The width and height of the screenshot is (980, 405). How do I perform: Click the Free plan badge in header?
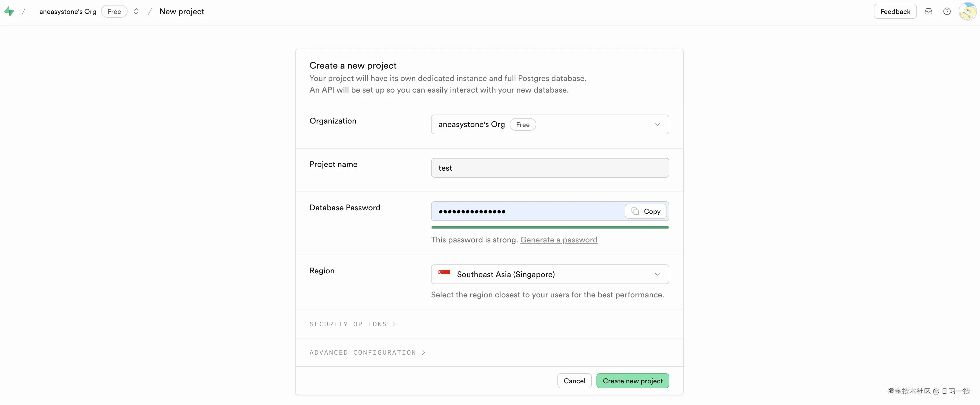tap(114, 11)
